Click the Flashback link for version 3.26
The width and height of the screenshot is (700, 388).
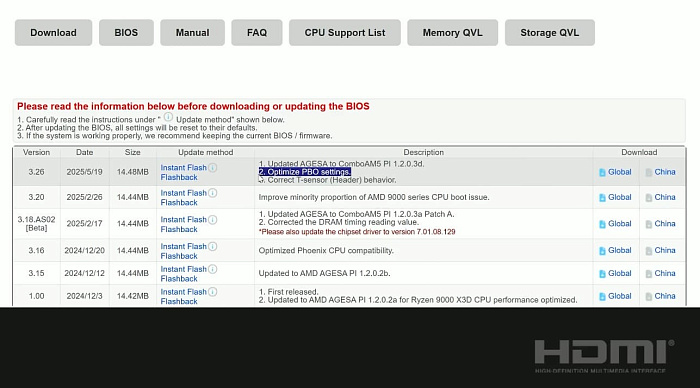pos(179,177)
